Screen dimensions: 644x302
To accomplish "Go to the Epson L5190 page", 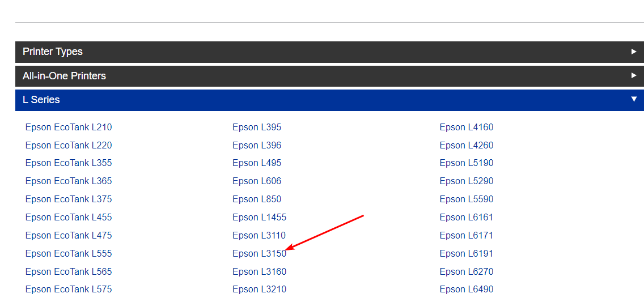I will [x=466, y=163].
